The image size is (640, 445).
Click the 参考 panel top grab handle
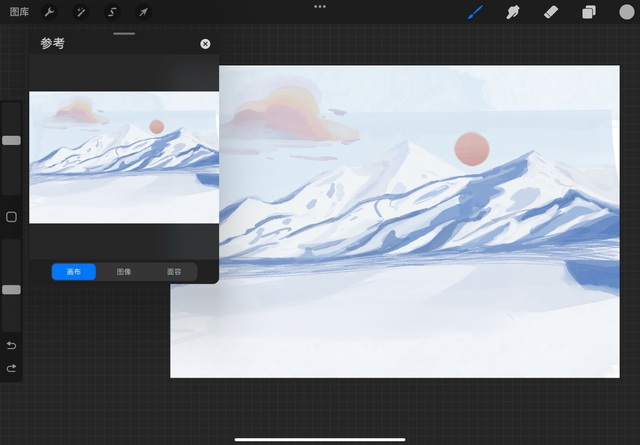(124, 33)
